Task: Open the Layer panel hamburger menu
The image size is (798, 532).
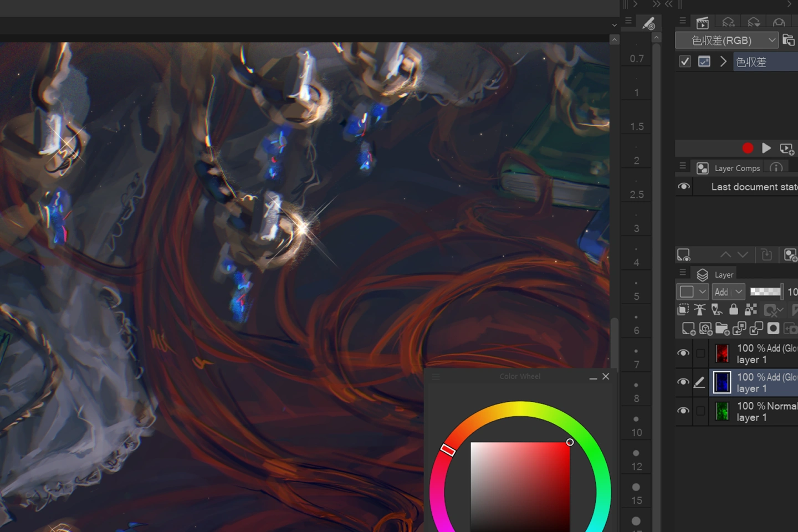Action: point(683,272)
